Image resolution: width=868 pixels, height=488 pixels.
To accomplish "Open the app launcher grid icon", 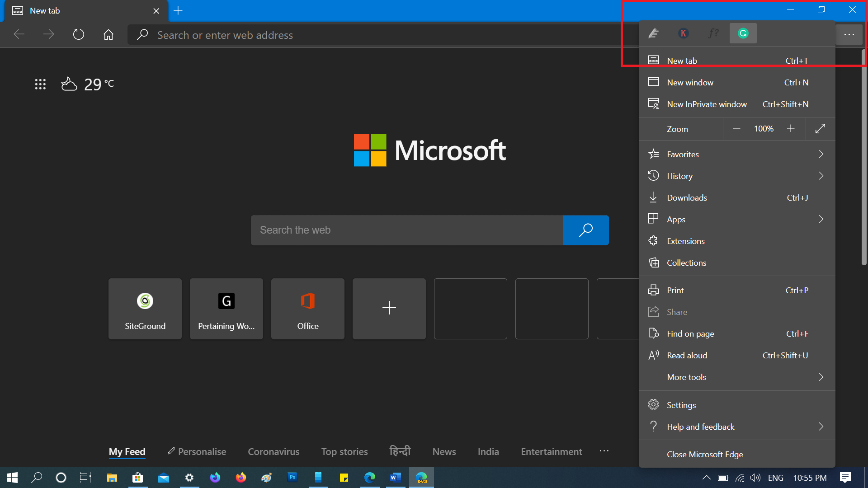I will tap(40, 84).
